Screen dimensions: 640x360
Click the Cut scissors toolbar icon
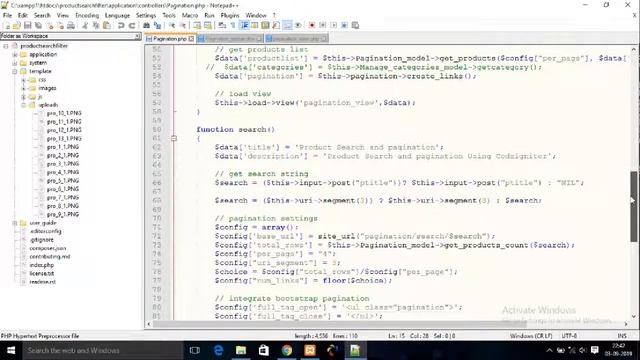click(x=85, y=25)
